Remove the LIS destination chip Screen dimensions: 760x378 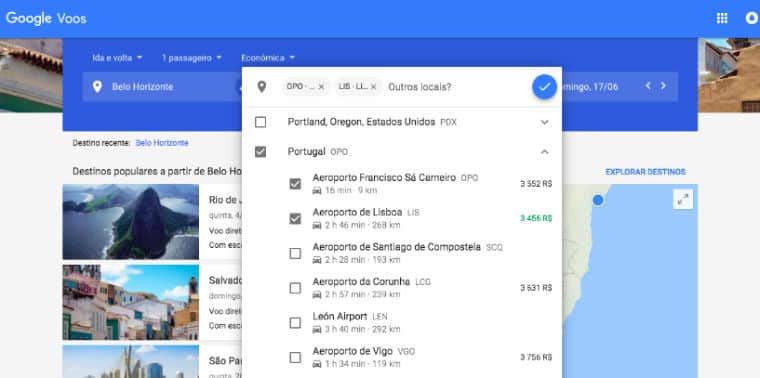(373, 87)
